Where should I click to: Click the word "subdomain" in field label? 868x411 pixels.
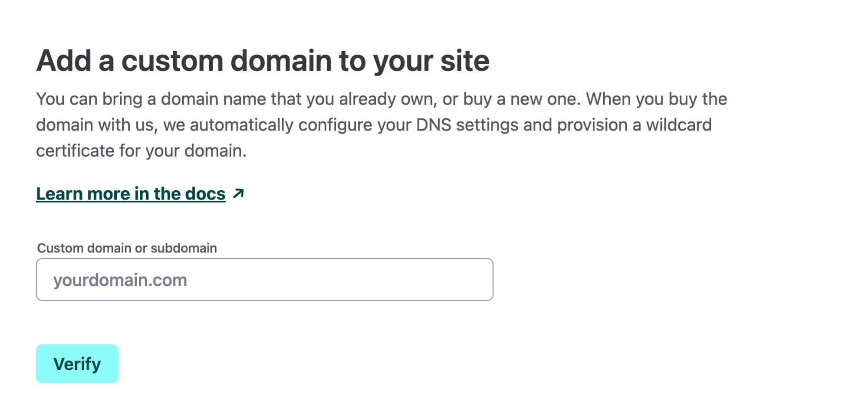[x=184, y=248]
